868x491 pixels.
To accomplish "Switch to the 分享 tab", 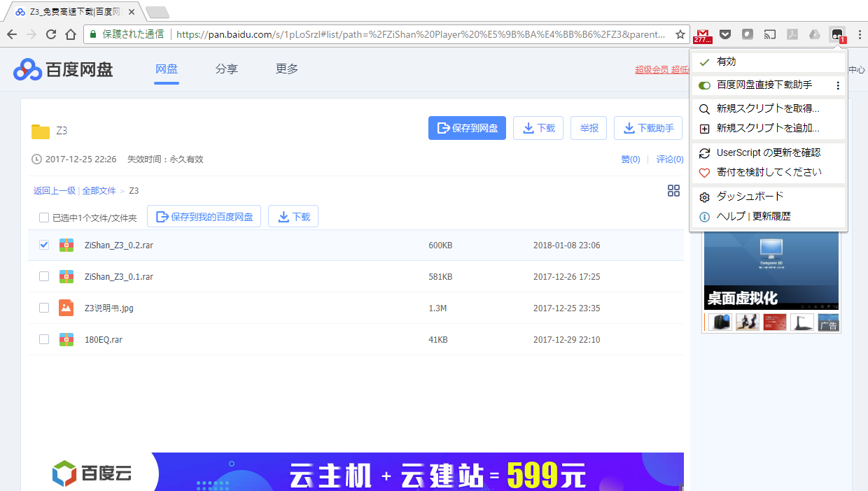I will click(227, 69).
